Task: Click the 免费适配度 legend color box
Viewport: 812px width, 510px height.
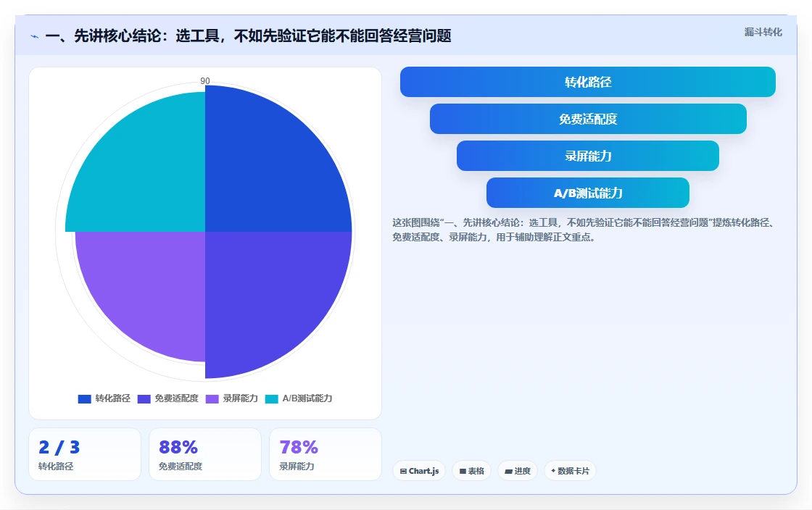Action: coord(144,398)
